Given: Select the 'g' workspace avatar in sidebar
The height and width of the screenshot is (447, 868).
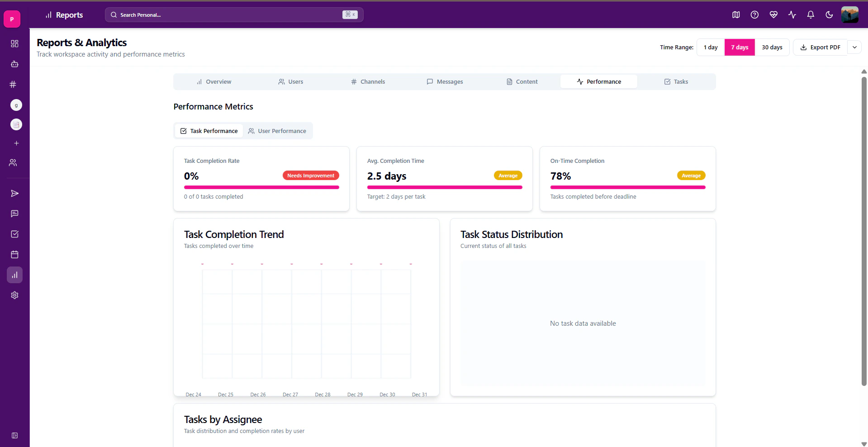Looking at the screenshot, I should point(16,105).
